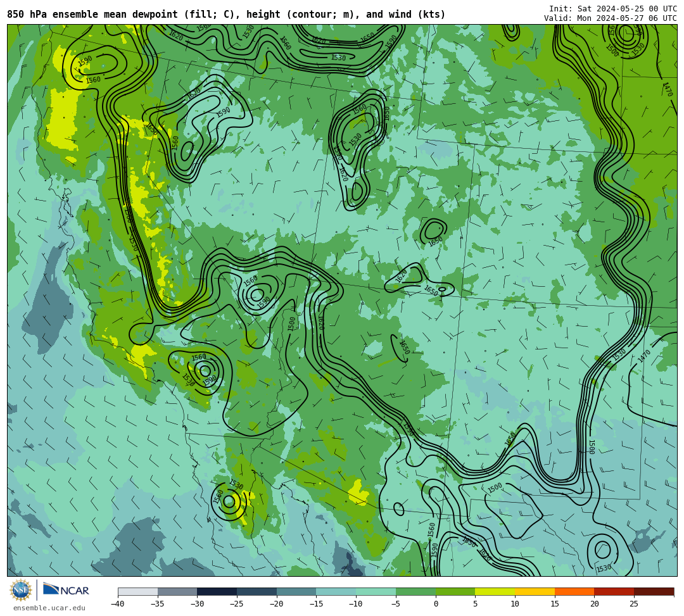
Task: Select the -10 to -5 mint swatch
Action: pyautogui.click(x=376, y=591)
